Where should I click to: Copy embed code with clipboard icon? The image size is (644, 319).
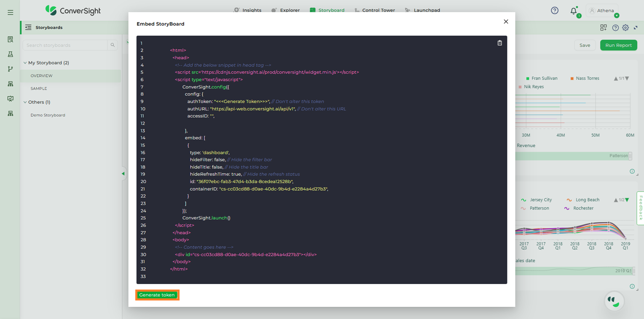499,43
